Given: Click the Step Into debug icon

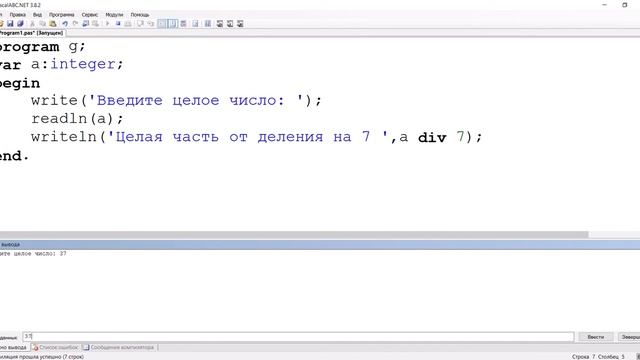Looking at the screenshot, I should pos(151,24).
